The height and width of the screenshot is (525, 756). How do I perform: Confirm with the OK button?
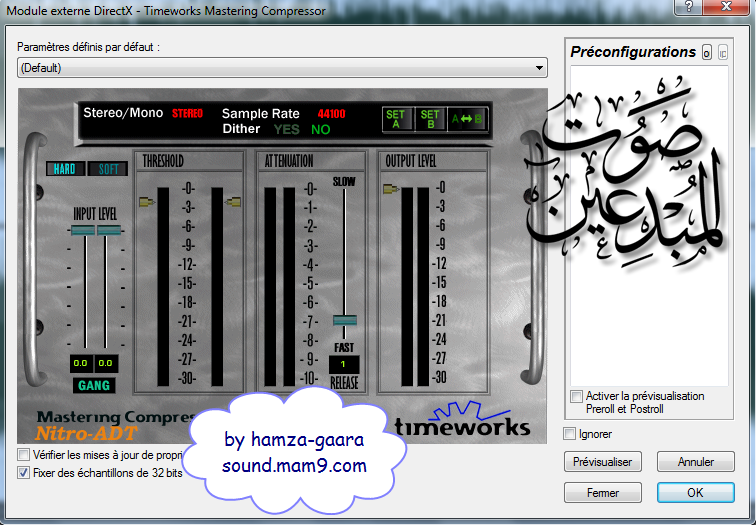pyautogui.click(x=696, y=493)
